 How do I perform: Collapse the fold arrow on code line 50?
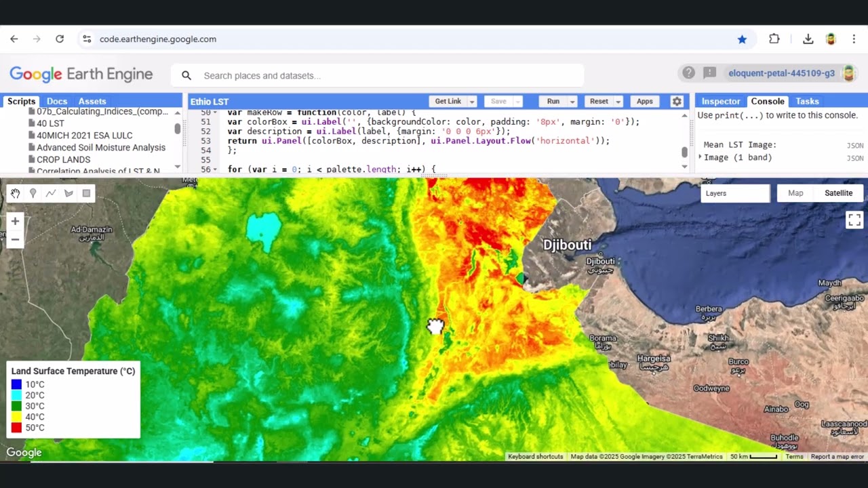point(216,113)
